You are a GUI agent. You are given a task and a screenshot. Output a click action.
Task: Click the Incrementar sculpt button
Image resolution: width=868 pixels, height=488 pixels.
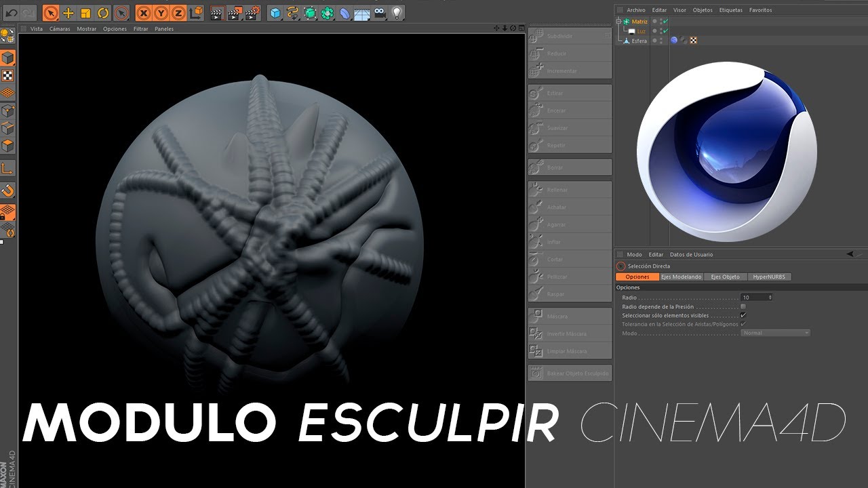[570, 71]
